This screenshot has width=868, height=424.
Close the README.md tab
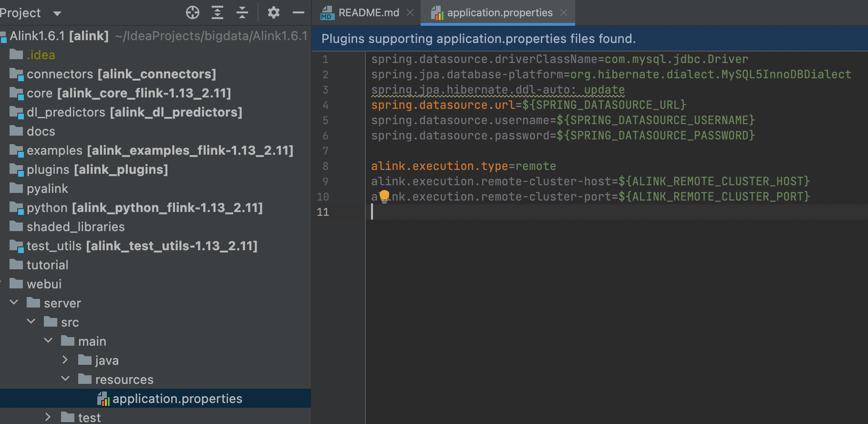[410, 12]
